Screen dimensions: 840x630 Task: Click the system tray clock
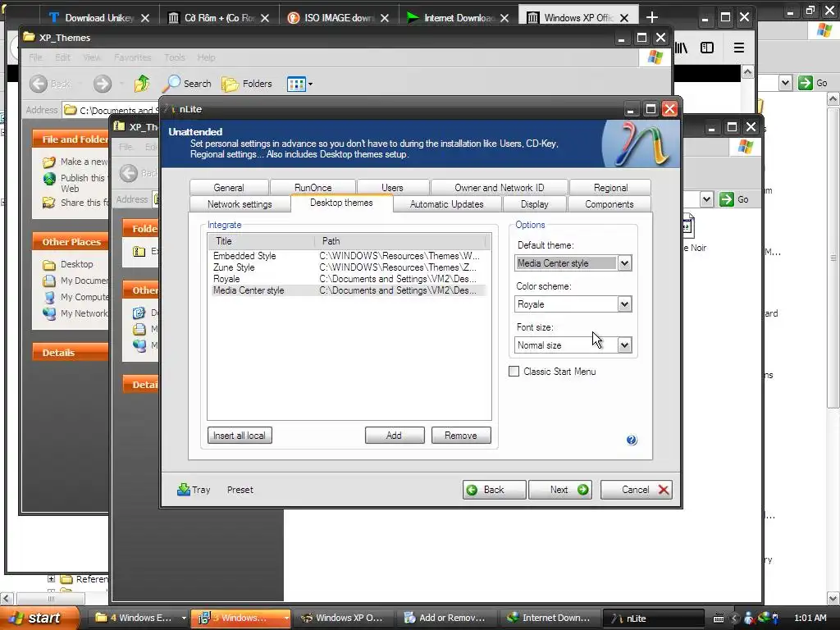(x=810, y=618)
